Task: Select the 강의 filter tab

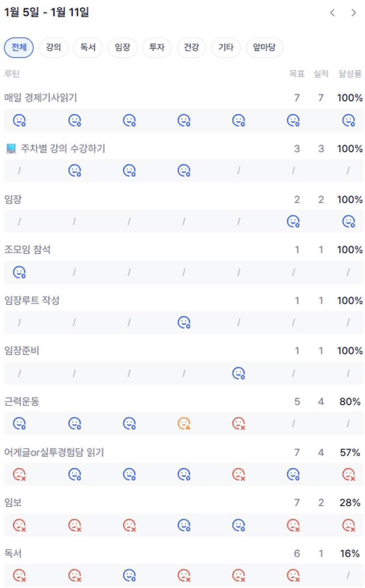Action: (53, 47)
